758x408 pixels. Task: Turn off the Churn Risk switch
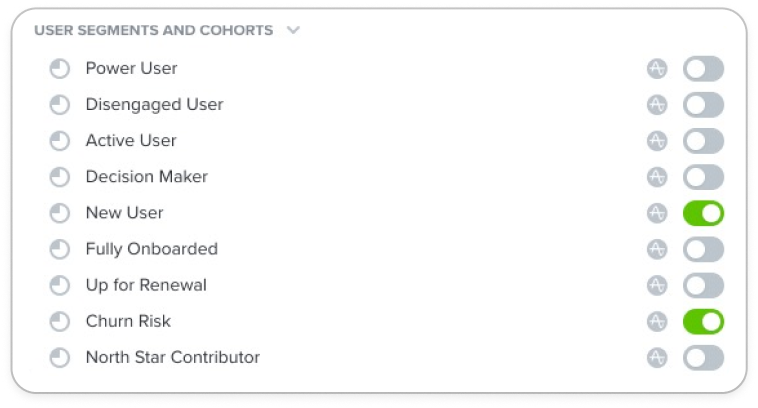click(x=703, y=321)
